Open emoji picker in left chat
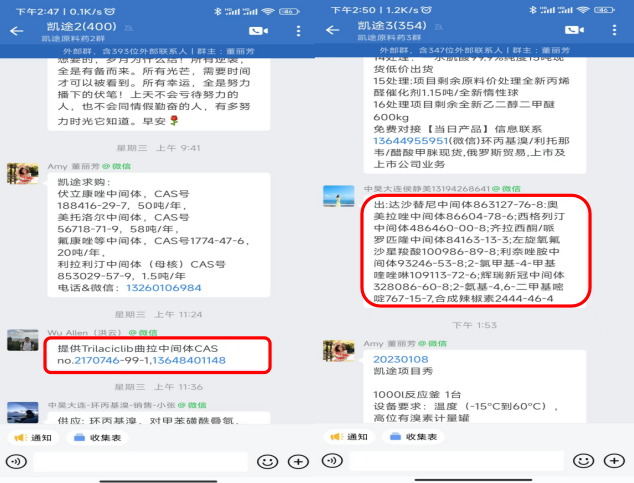The width and height of the screenshot is (634, 483). pos(267,462)
